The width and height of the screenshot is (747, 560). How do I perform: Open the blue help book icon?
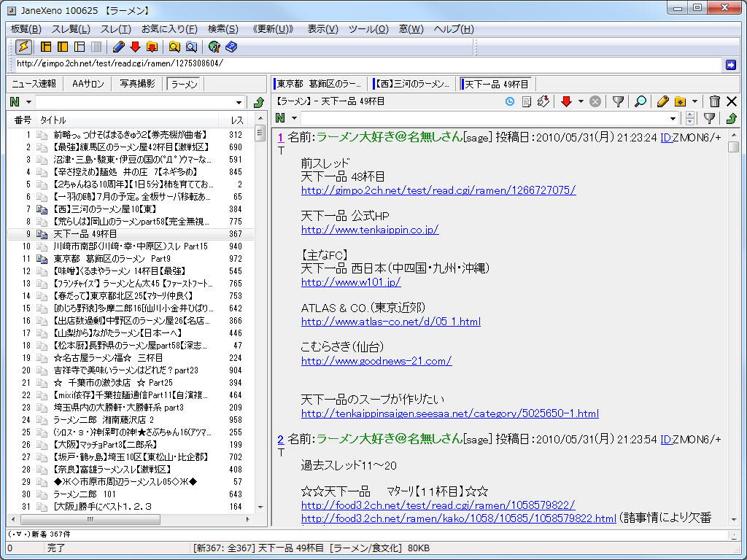click(231, 47)
